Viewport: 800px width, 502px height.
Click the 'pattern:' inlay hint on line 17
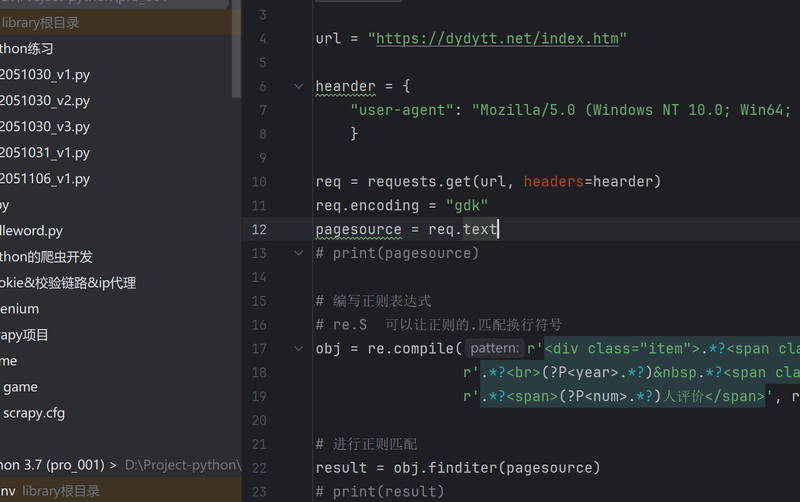[494, 349]
